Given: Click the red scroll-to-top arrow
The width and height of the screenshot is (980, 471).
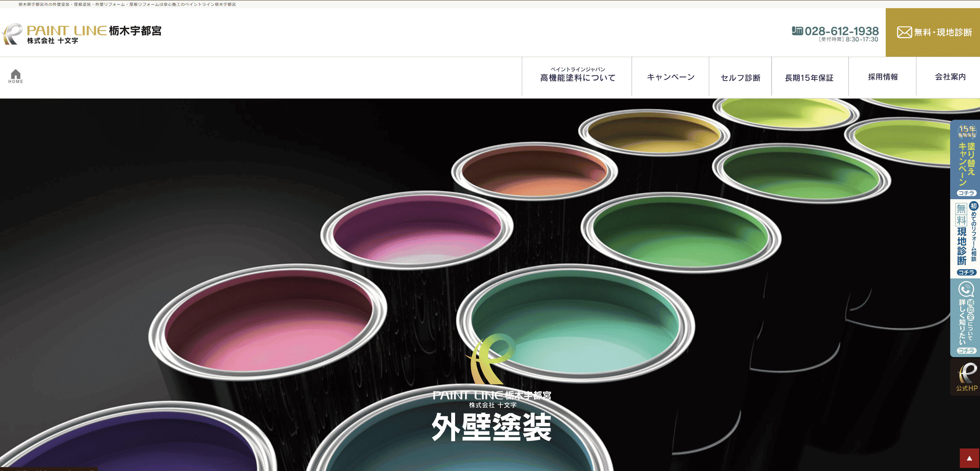Looking at the screenshot, I should [969, 458].
